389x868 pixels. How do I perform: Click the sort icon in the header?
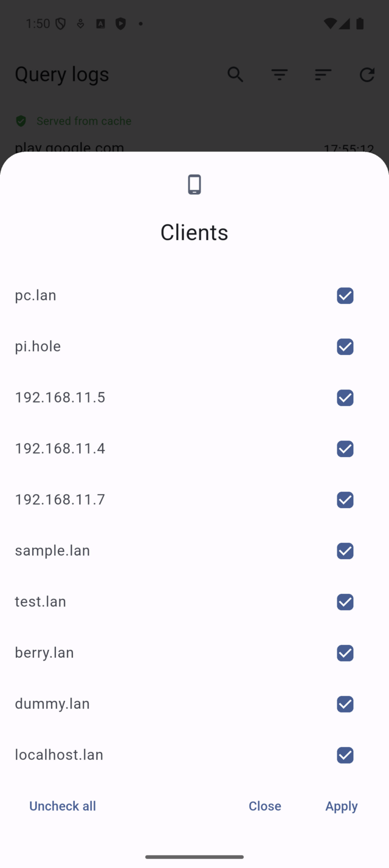click(x=323, y=74)
